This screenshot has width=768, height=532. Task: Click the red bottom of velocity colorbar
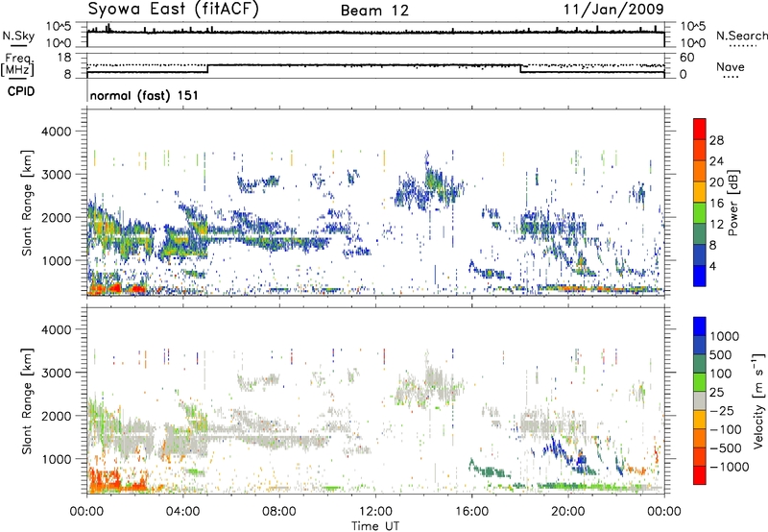pyautogui.click(x=700, y=475)
